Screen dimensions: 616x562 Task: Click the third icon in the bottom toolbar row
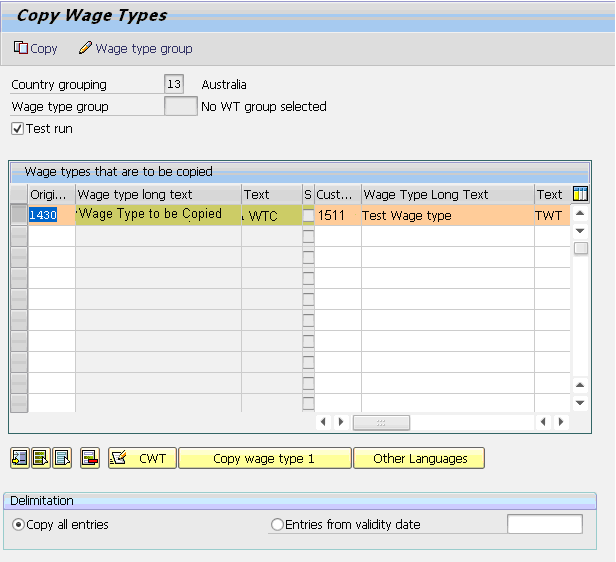(62, 459)
